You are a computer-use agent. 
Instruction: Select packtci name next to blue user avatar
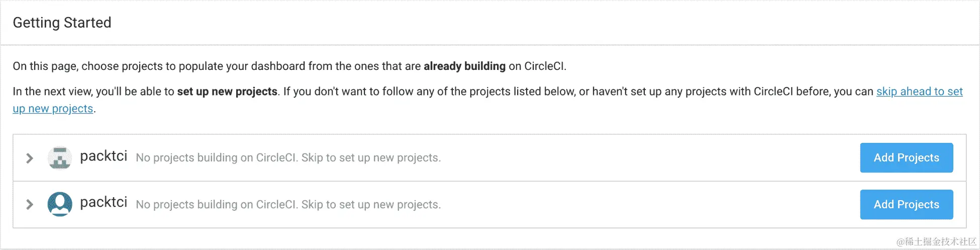click(x=104, y=202)
